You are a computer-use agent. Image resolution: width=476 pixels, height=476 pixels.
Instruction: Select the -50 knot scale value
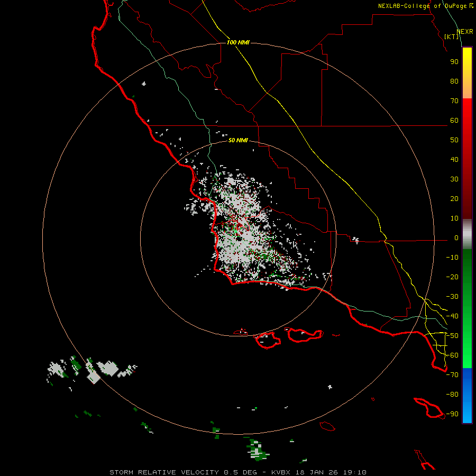tap(452, 336)
